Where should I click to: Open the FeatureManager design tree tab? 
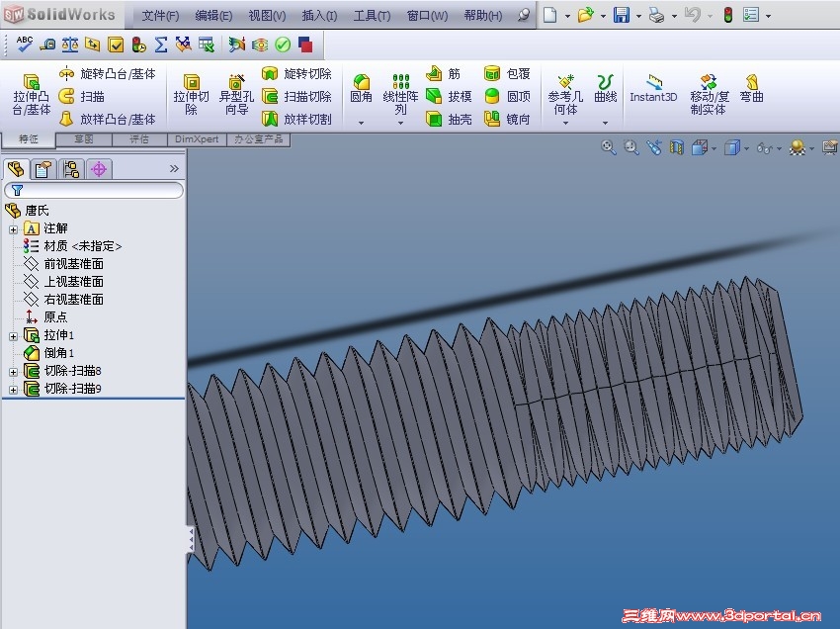[16, 169]
